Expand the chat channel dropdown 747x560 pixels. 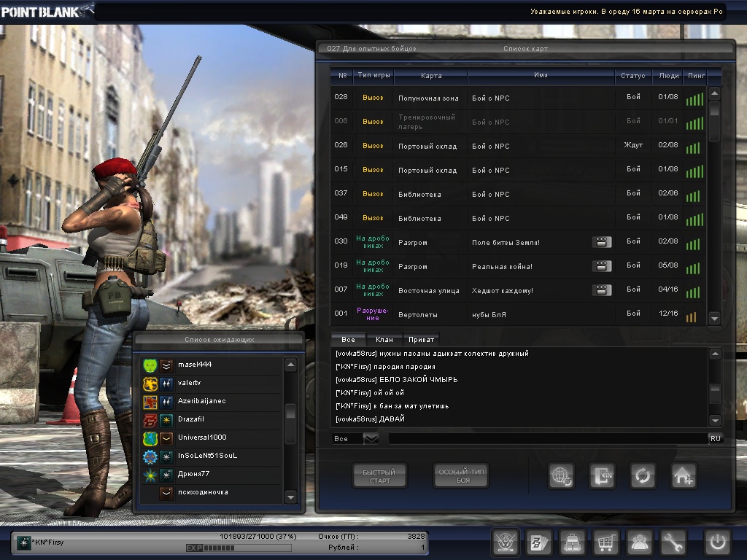371,438
